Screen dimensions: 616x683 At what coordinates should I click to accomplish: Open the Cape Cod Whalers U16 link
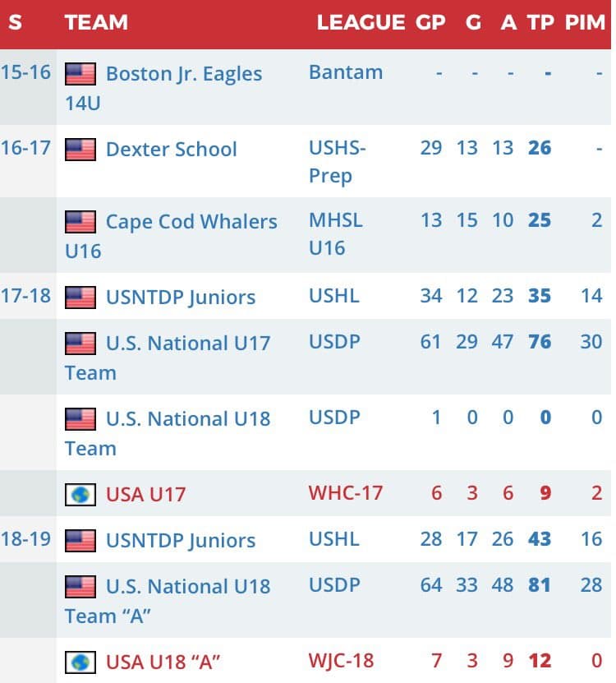pos(191,222)
